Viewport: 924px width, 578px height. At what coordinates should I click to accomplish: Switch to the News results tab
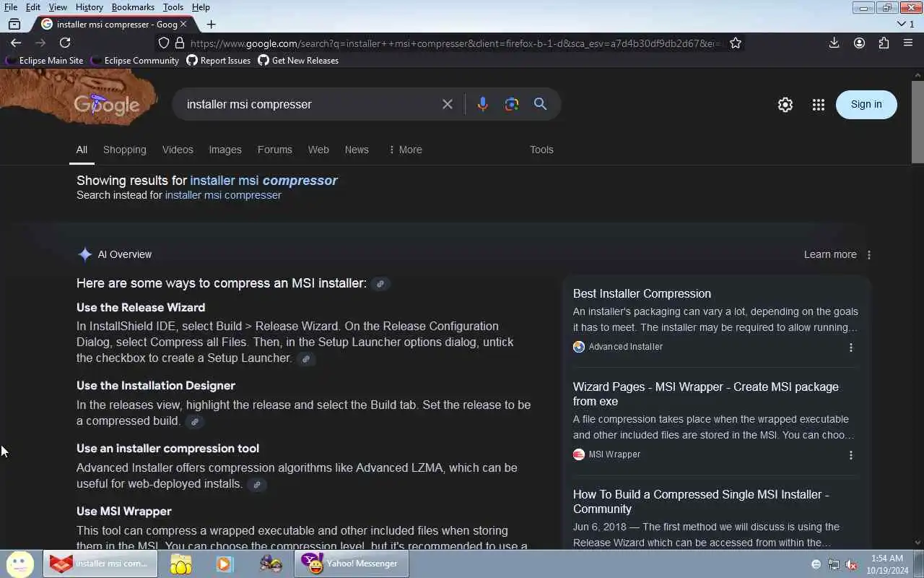pyautogui.click(x=357, y=150)
